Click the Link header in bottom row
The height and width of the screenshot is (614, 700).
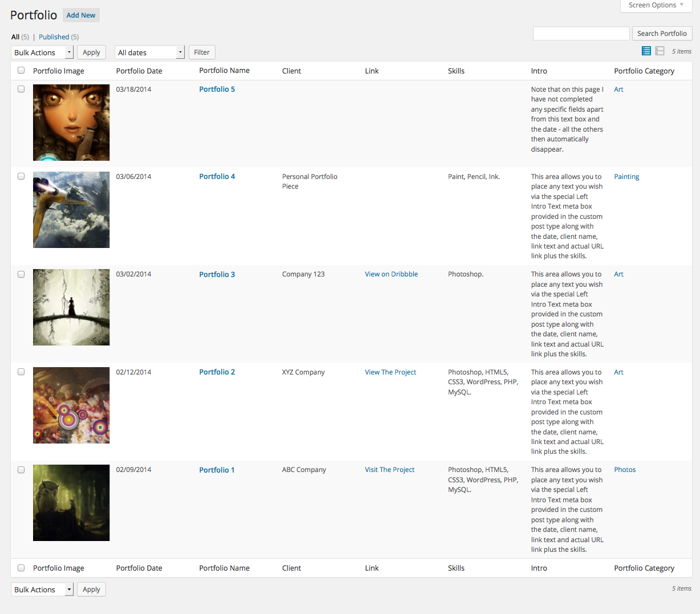pos(372,568)
